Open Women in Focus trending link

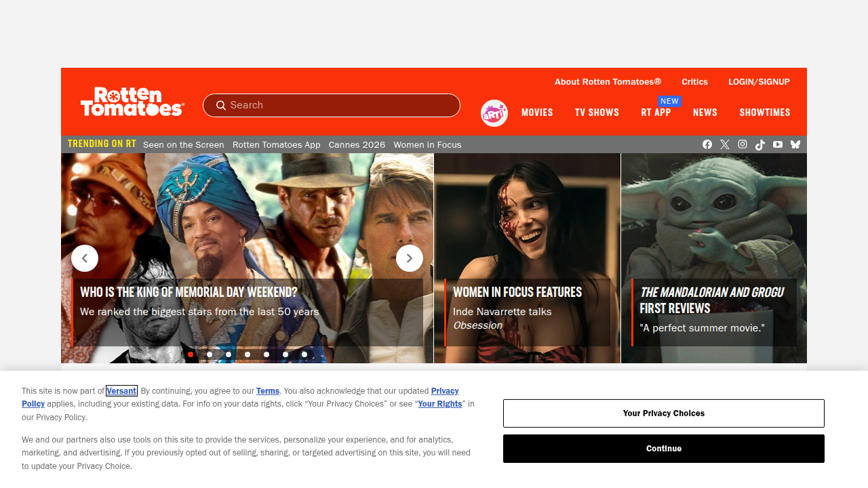427,145
